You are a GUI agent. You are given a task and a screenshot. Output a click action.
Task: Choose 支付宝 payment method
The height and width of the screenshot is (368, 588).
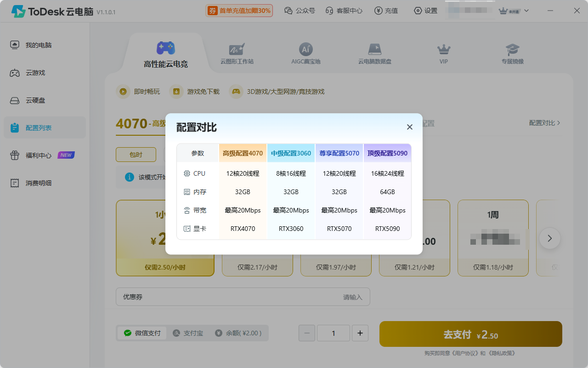tap(188, 333)
